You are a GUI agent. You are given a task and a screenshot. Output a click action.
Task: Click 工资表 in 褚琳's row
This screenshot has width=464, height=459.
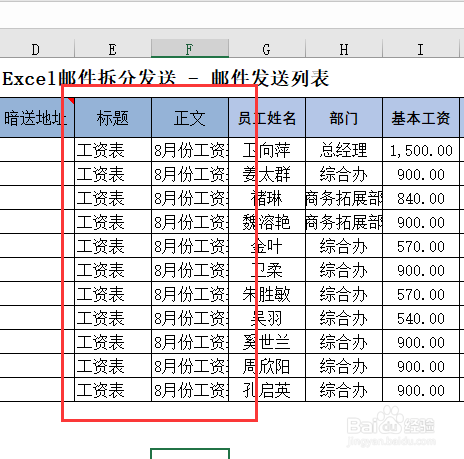coord(113,198)
